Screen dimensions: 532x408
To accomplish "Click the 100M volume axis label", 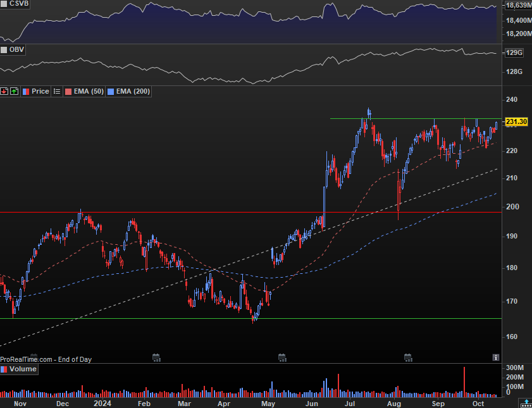I will tap(515, 386).
